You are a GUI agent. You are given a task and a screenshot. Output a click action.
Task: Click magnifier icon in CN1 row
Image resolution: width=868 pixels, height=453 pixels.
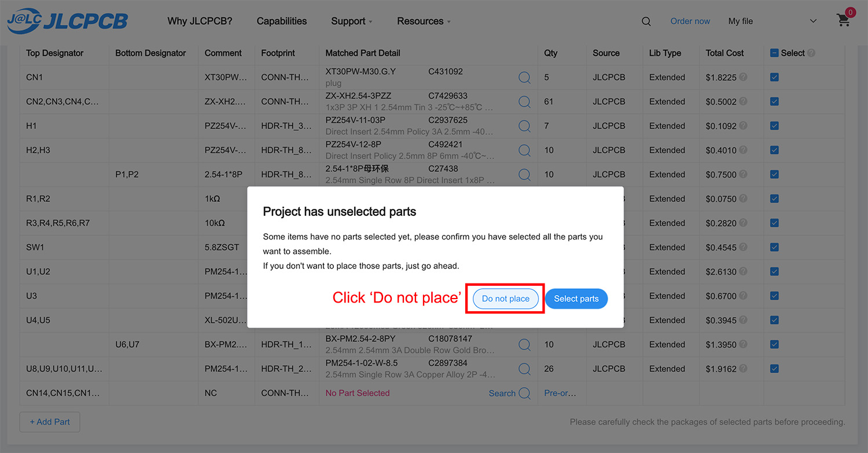tap(524, 77)
